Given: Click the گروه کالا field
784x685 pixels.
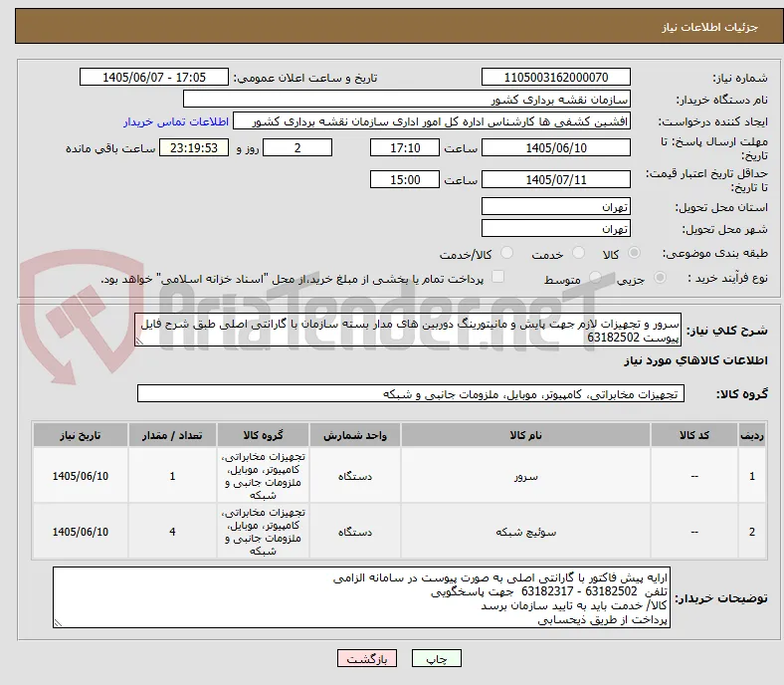Looking at the screenshot, I should pos(411,394).
